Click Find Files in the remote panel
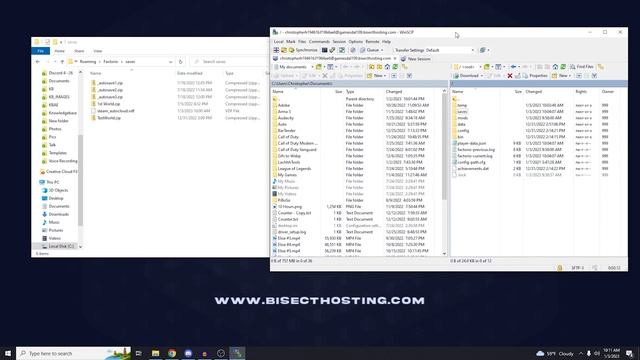The height and width of the screenshot is (360, 640). click(582, 67)
